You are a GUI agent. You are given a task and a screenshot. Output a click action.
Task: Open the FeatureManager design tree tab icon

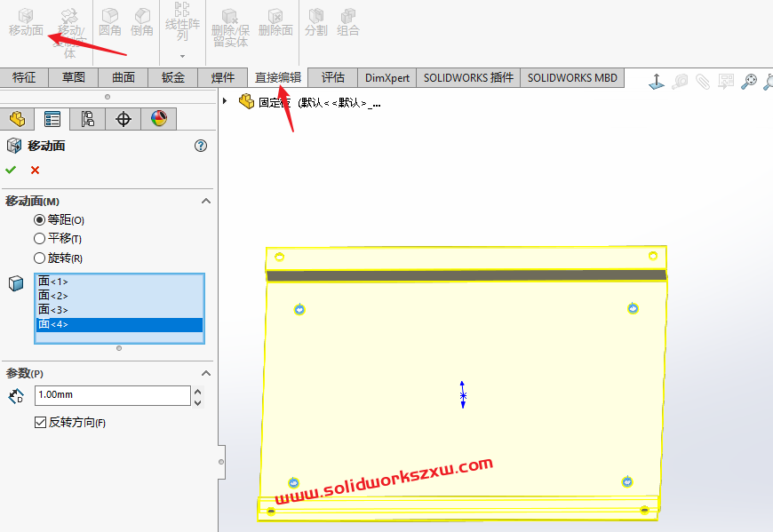click(17, 119)
